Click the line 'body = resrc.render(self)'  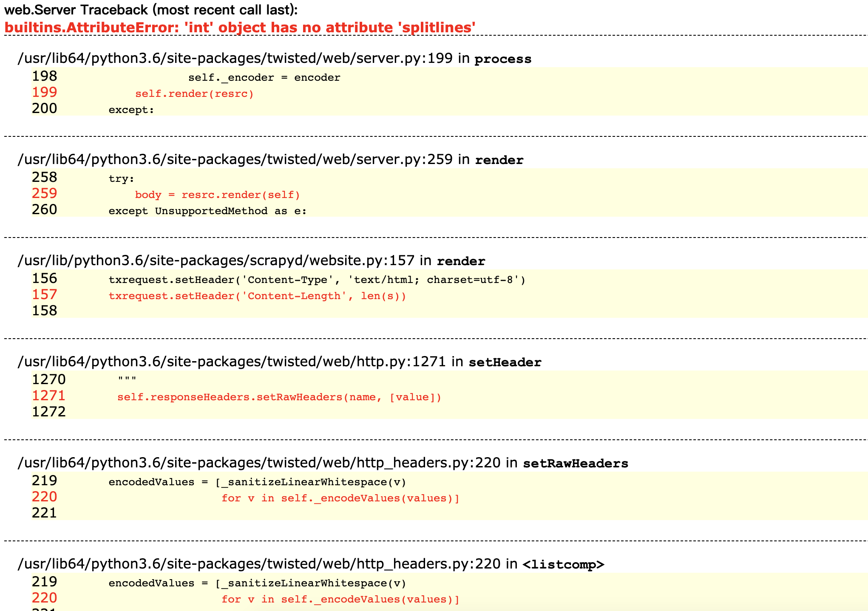click(x=217, y=195)
